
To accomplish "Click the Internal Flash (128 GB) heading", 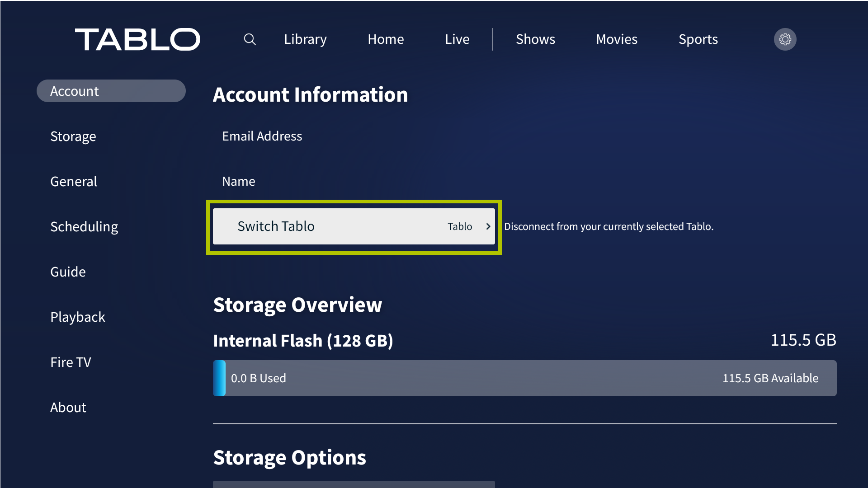I will point(303,340).
